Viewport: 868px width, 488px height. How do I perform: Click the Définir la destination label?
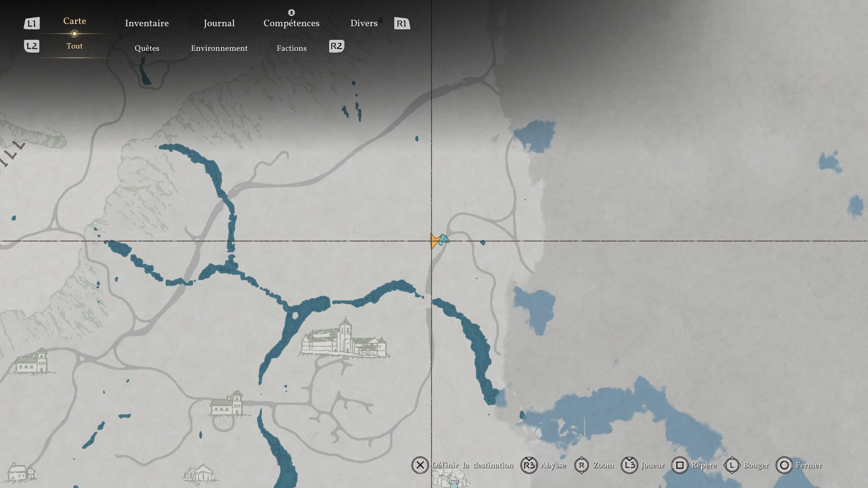tap(473, 465)
